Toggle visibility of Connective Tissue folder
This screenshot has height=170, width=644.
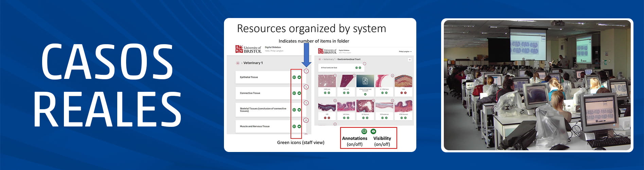pos(299,93)
